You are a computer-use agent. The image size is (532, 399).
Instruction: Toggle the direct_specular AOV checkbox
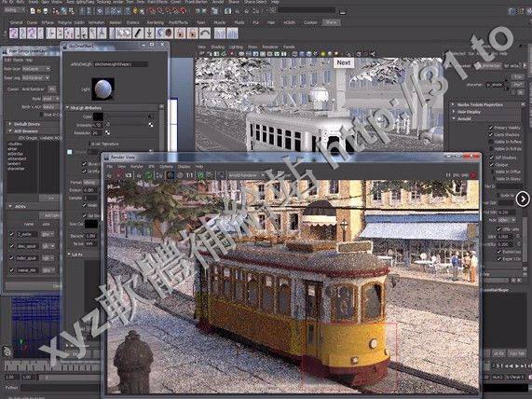[11, 246]
